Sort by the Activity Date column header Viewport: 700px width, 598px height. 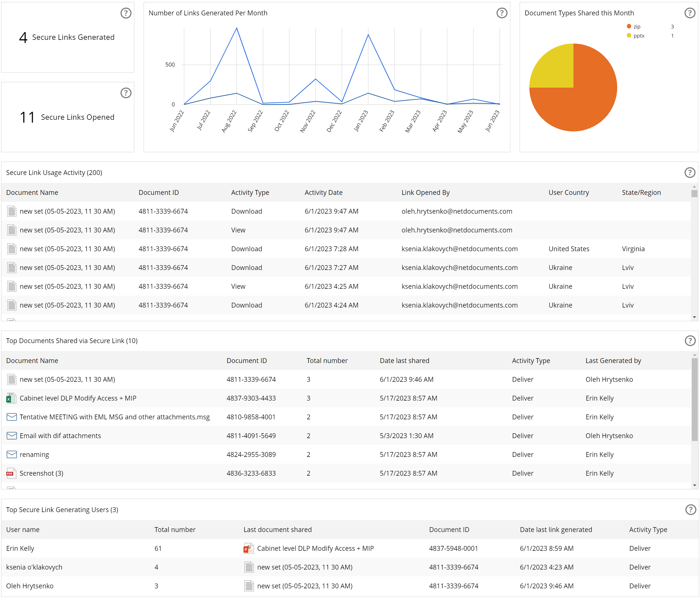323,192
